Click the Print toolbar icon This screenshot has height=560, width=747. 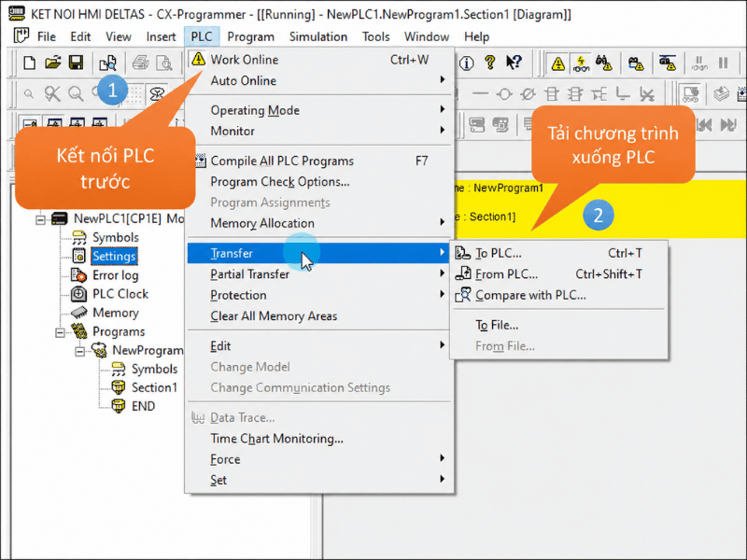tap(141, 63)
